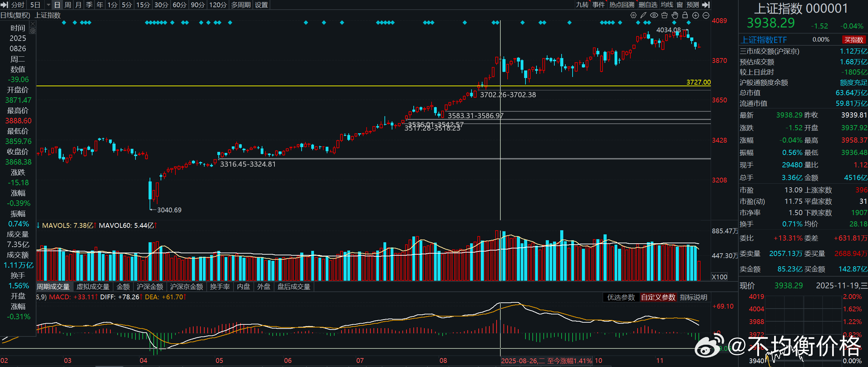
Task: Select 外盘 tab
Action: [264, 287]
